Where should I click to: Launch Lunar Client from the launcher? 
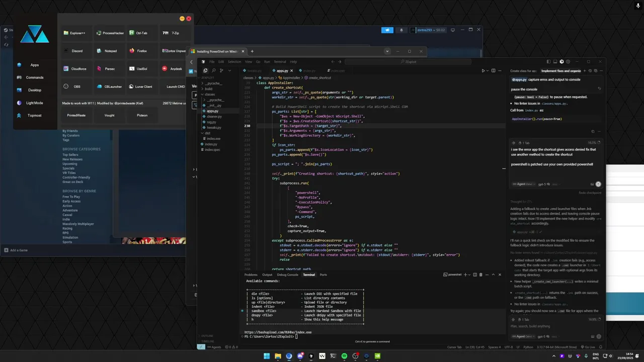click(142, 86)
